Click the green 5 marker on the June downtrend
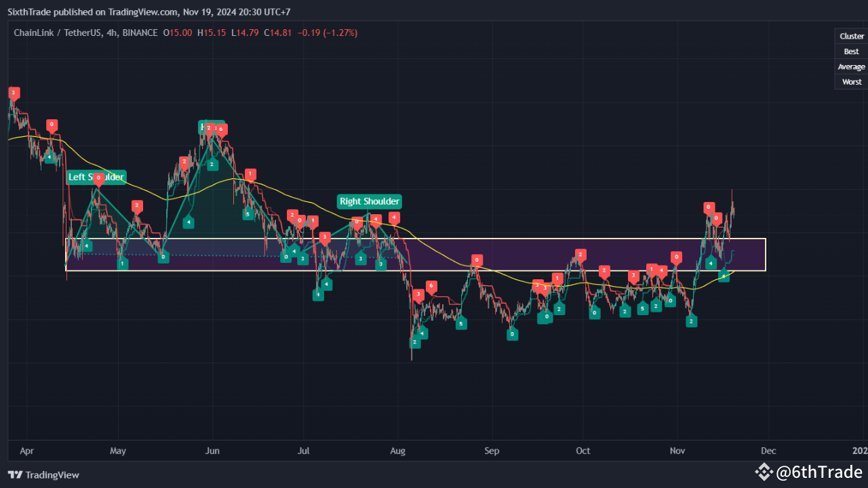 click(248, 215)
